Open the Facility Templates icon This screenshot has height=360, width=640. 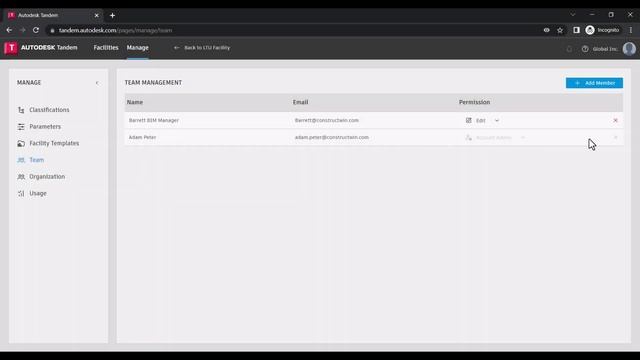[x=21, y=144]
